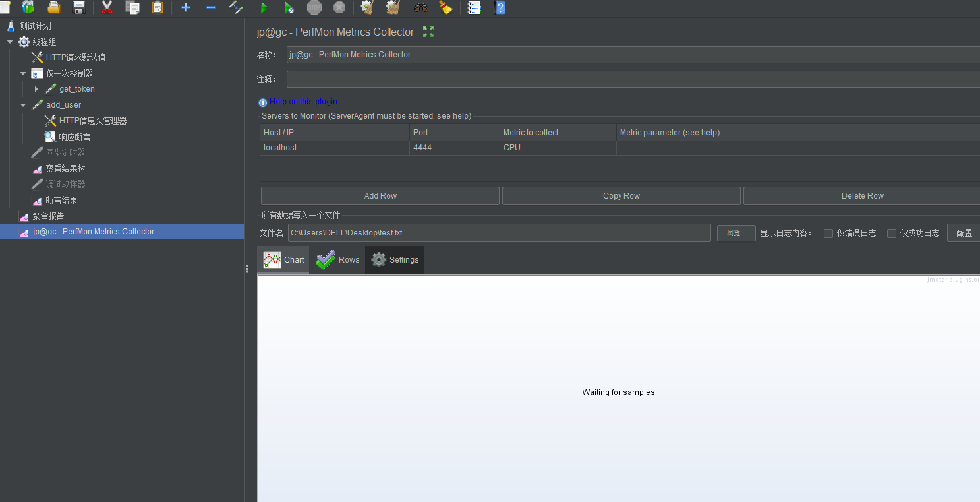980x502 pixels.
Task: Click the localhost cell in servers table
Action: pyautogui.click(x=335, y=148)
